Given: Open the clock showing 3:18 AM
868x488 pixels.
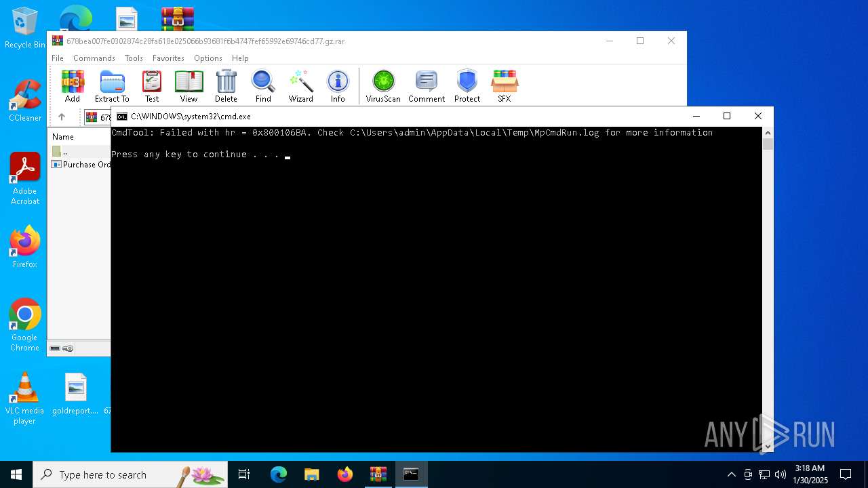Looking at the screenshot, I should (810, 474).
